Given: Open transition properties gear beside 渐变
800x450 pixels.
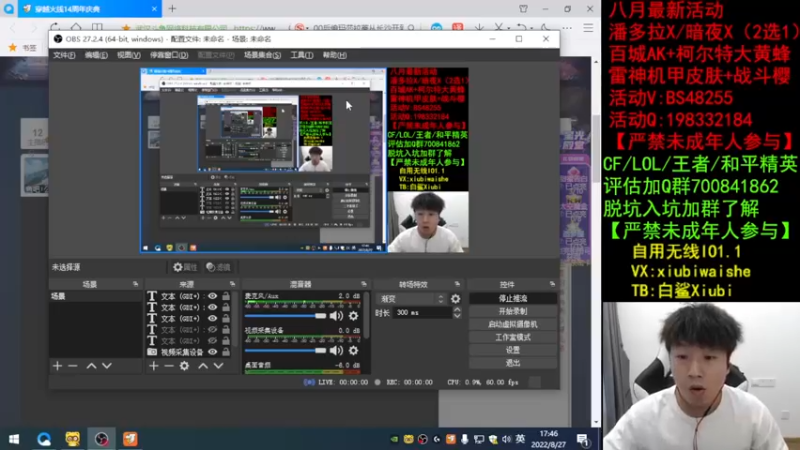Looking at the screenshot, I should point(456,299).
